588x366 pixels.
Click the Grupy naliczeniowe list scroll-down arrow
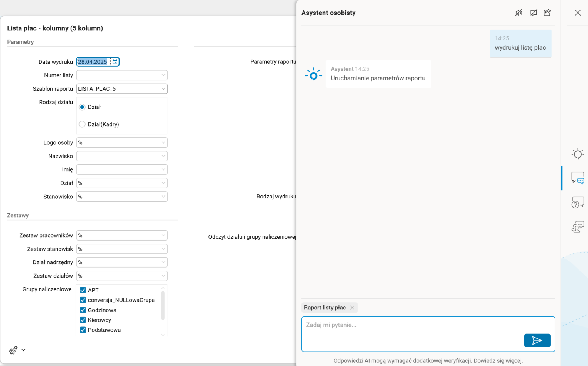(163, 335)
